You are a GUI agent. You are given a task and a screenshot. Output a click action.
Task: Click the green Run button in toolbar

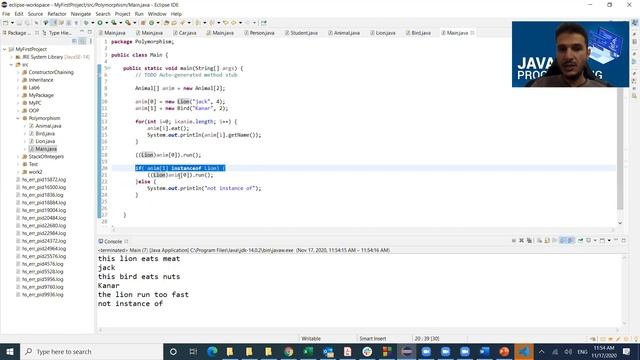(100, 23)
